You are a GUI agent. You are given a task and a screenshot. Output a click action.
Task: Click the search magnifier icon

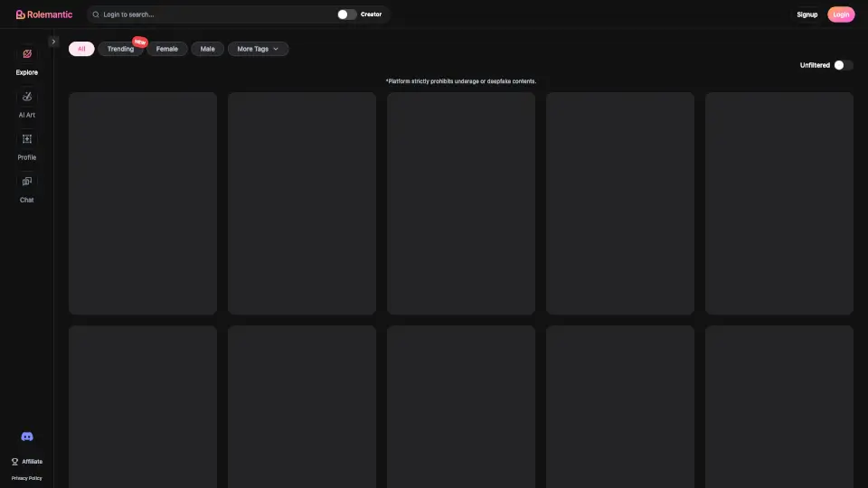pos(96,14)
